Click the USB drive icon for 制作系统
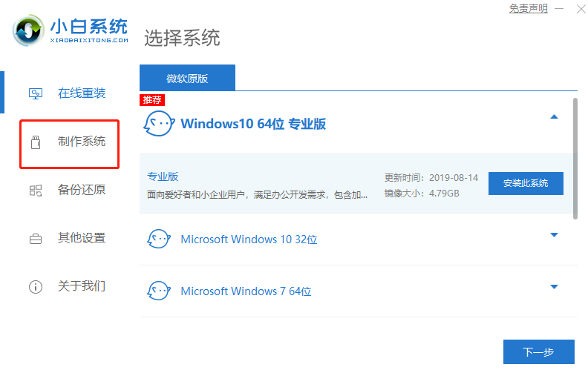The width and height of the screenshot is (588, 370). pos(36,142)
